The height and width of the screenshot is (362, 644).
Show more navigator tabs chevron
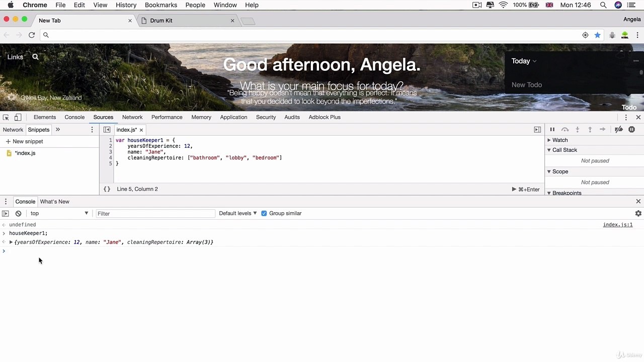tap(58, 130)
